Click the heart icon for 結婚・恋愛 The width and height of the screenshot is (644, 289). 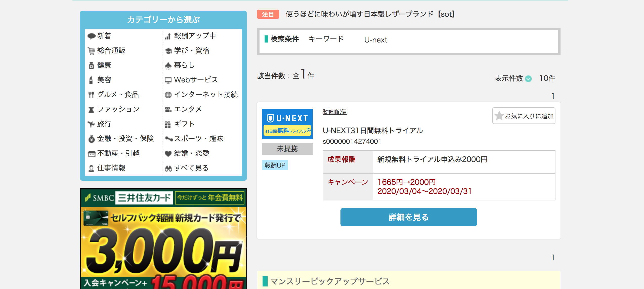pyautogui.click(x=168, y=154)
